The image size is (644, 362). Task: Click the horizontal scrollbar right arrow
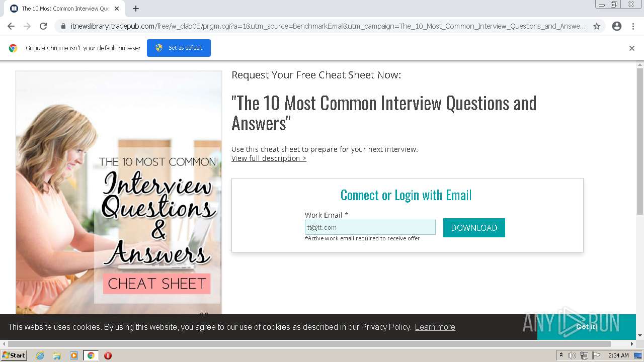[x=632, y=344]
